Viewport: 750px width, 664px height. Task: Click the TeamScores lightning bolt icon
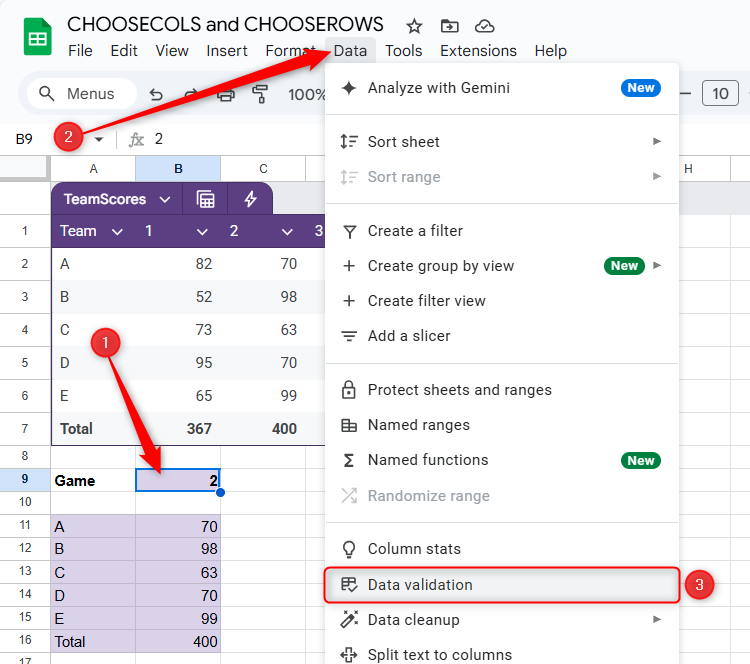point(250,199)
